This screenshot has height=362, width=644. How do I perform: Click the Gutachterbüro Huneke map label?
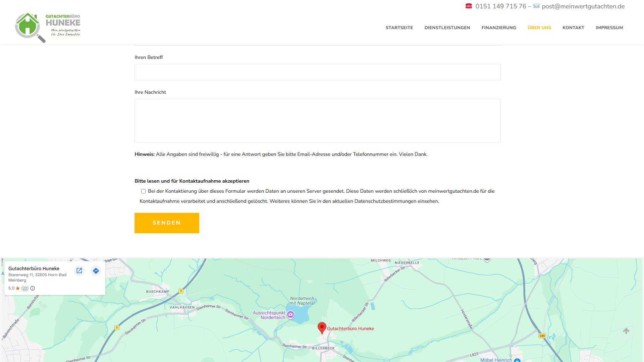351,328
